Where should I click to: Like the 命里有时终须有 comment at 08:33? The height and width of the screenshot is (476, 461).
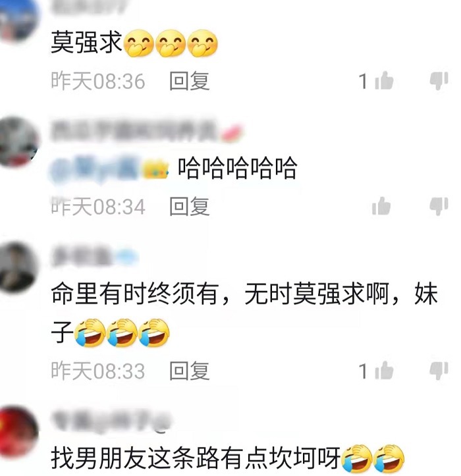[384, 371]
